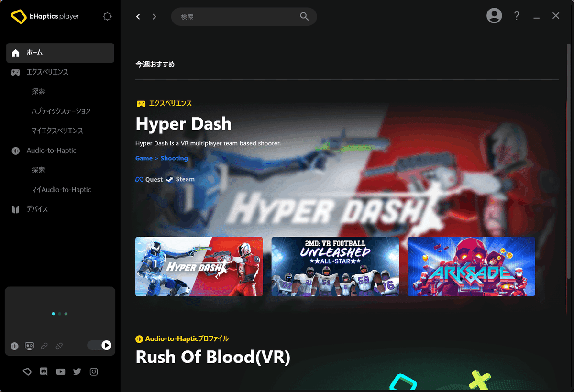Screen dimensions: 574x392
Task: Click the yellow gamepad icon above Hyper Dash
Action: 141,103
